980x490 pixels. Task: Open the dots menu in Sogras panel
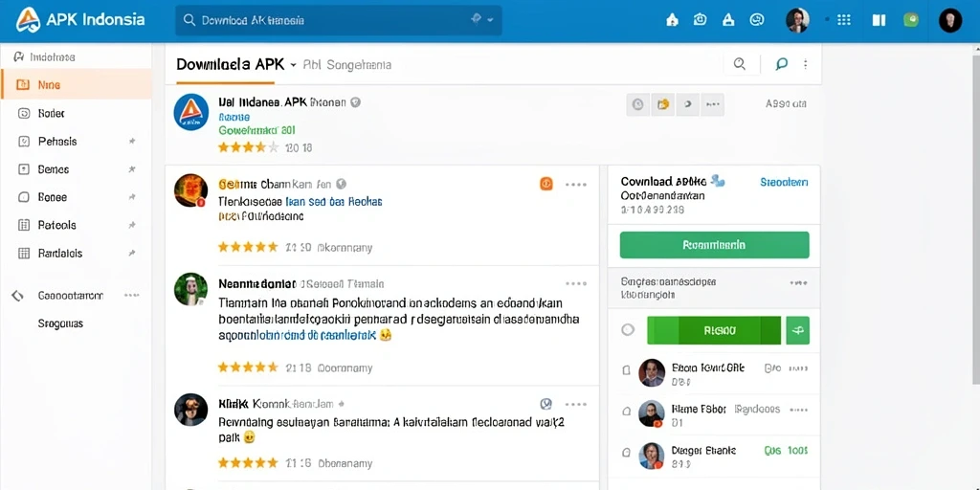pyautogui.click(x=798, y=282)
